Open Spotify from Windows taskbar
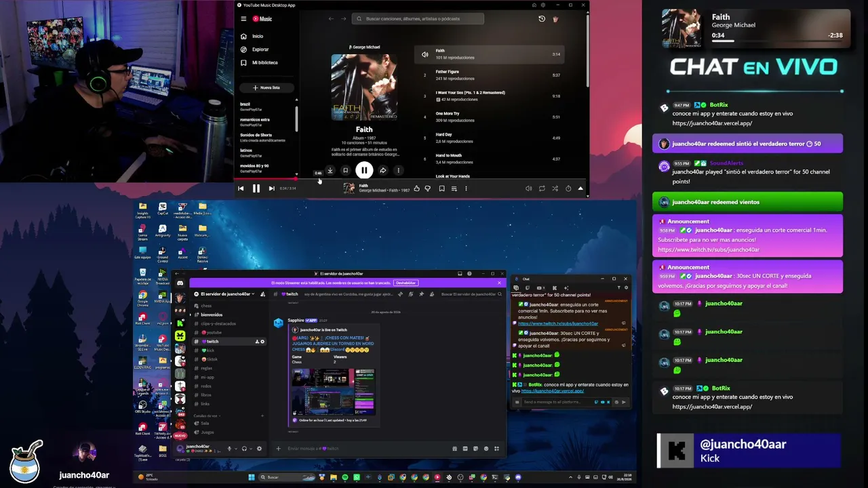868x488 pixels. coord(345,477)
